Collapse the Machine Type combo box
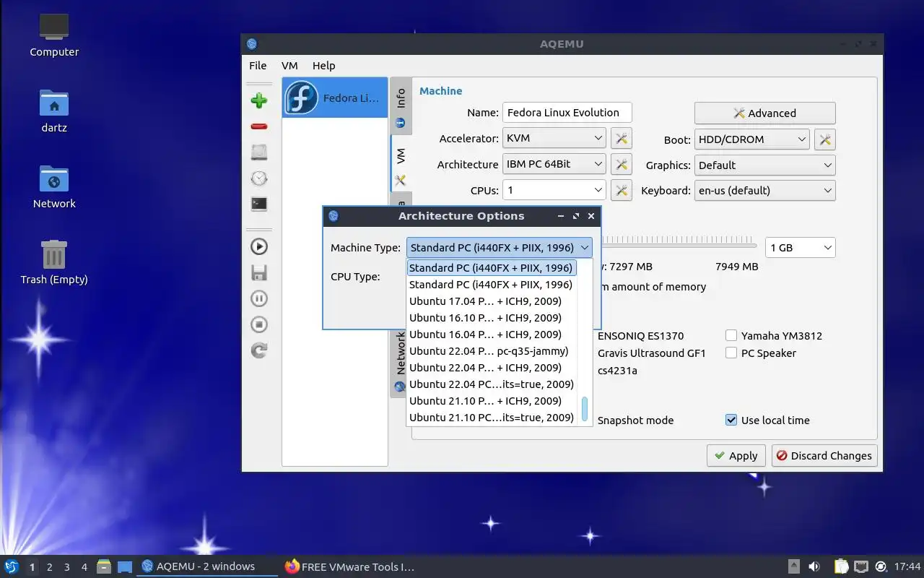 click(500, 248)
